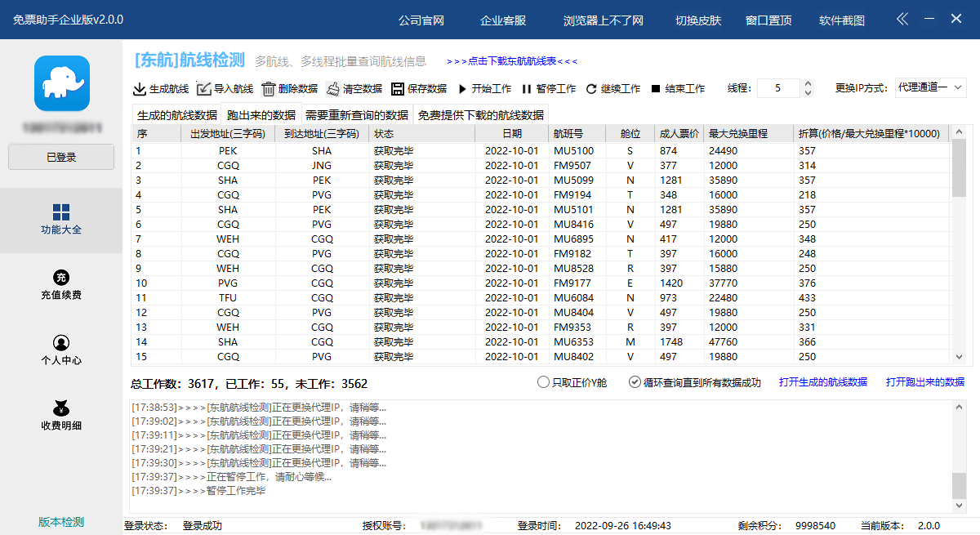
Task: Click the 保存数据 floppy disk icon
Action: 398,89
